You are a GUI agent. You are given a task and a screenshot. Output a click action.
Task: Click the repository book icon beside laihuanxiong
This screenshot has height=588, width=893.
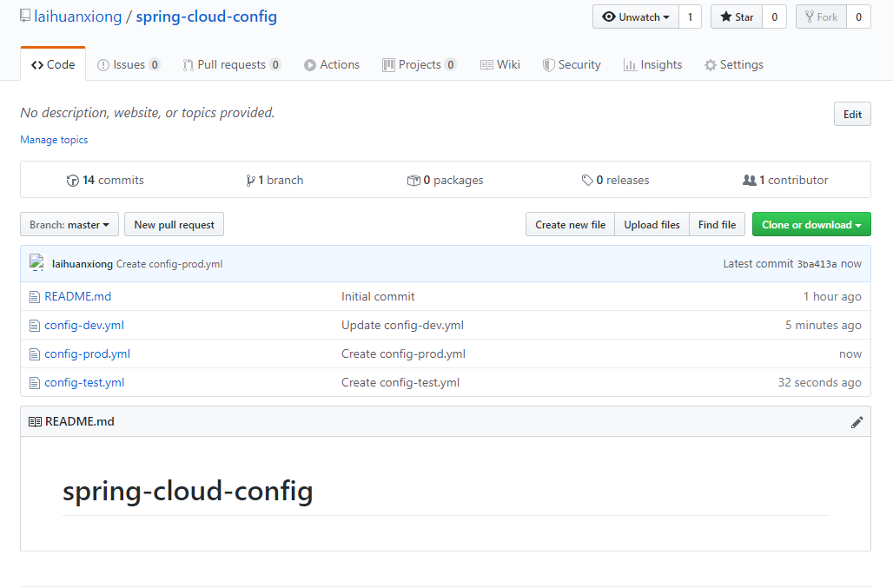25,16
